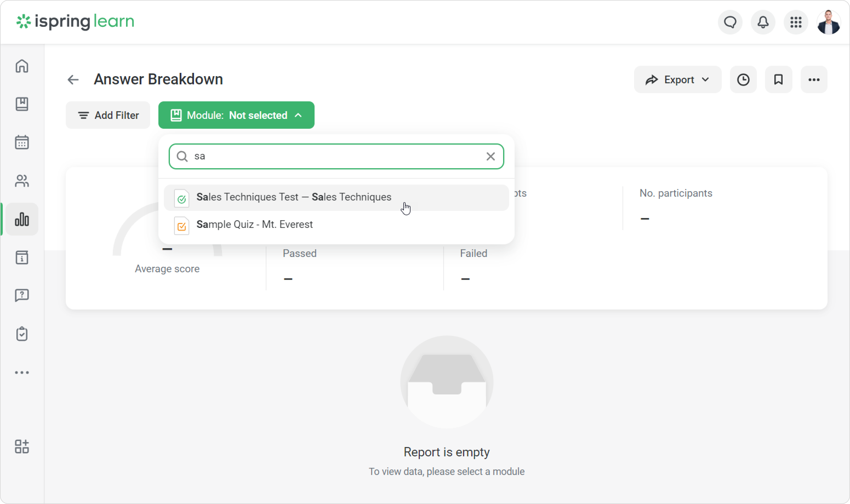This screenshot has height=504, width=850.
Task: Open the clipboard checklist icon in sidebar
Action: coord(22,334)
